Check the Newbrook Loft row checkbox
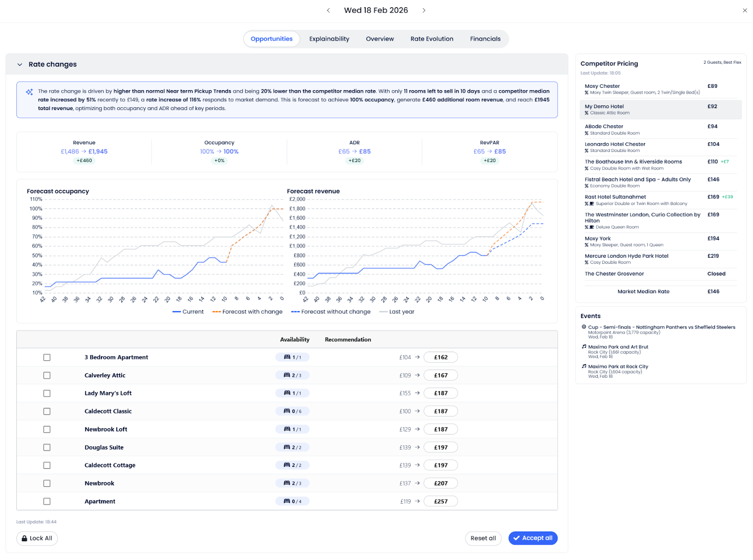 point(47,429)
